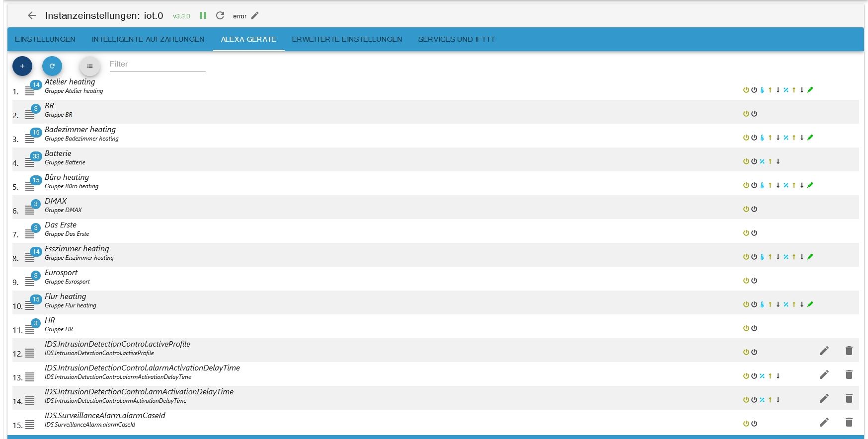
Task: Go to Services und IFTTT tab
Action: point(456,39)
